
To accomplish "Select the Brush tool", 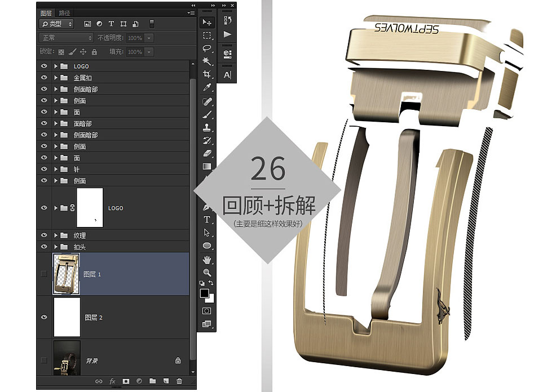I will (207, 115).
